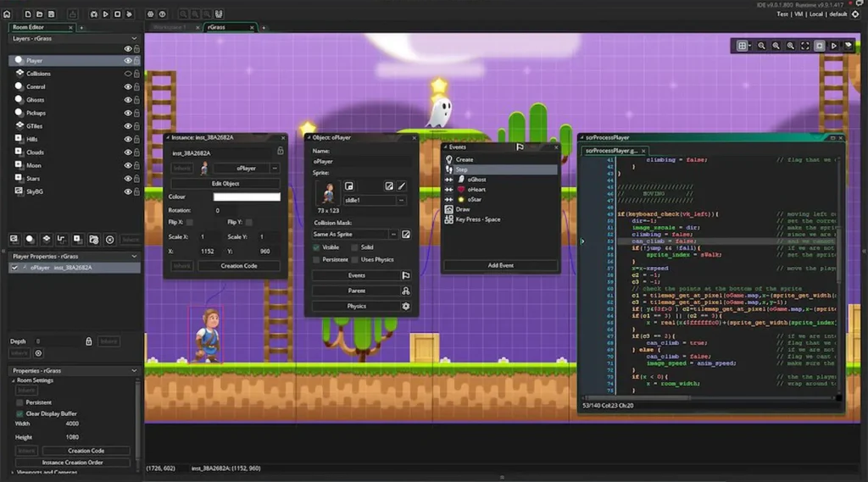The image size is (868, 482).
Task: Open Game Options gear in main toolbar
Action: (150, 14)
